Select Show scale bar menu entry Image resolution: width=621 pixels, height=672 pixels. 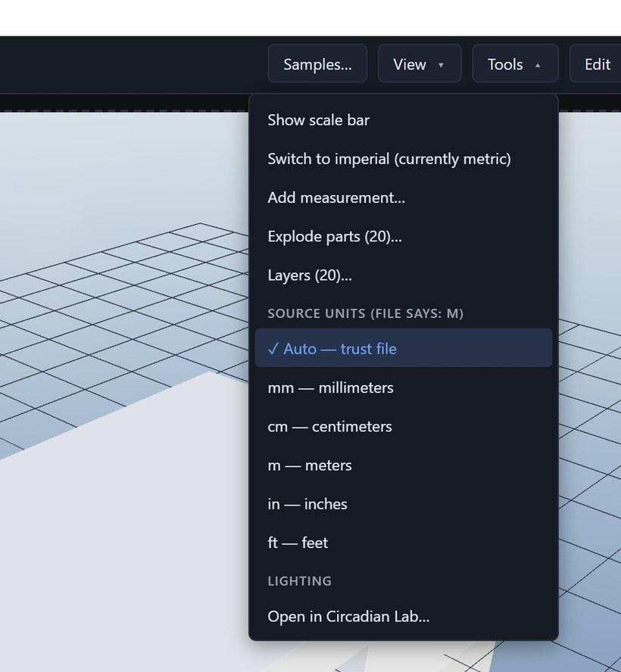tap(404, 120)
